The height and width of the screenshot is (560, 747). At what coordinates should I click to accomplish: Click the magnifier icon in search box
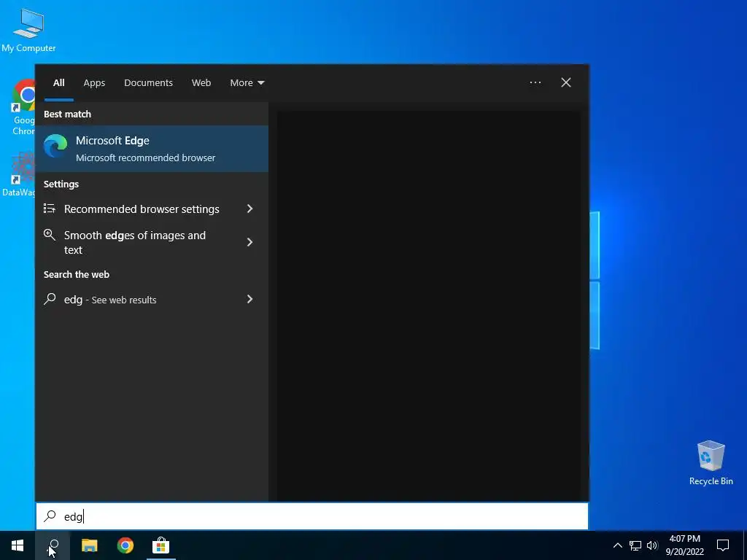pos(50,516)
